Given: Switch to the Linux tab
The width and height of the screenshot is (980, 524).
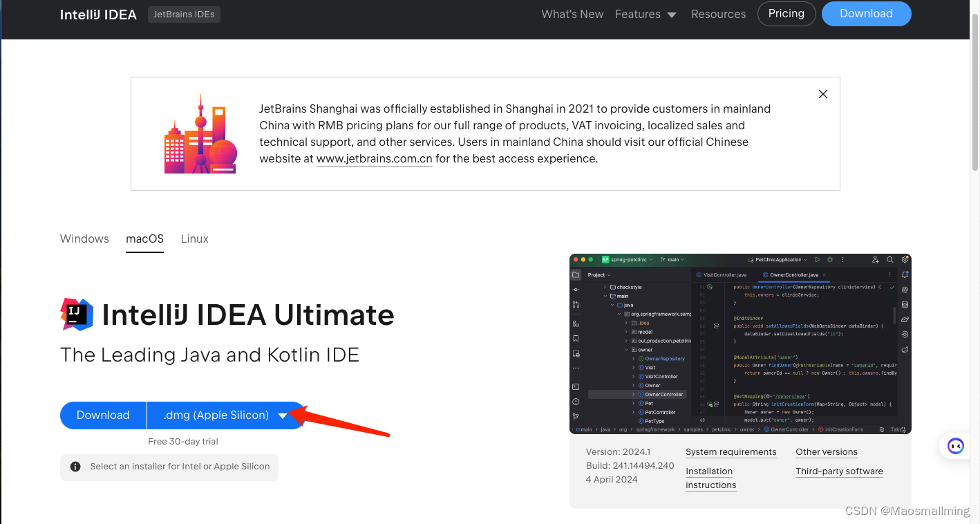Looking at the screenshot, I should point(194,238).
